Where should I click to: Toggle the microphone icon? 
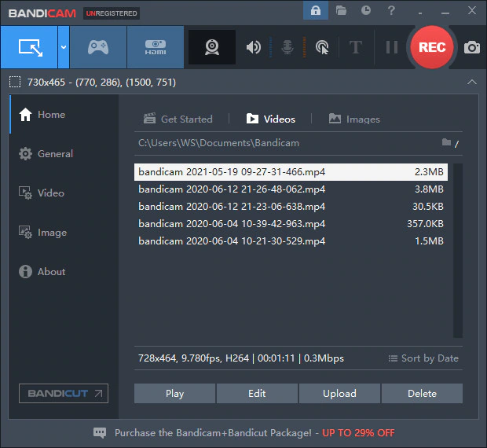click(287, 47)
